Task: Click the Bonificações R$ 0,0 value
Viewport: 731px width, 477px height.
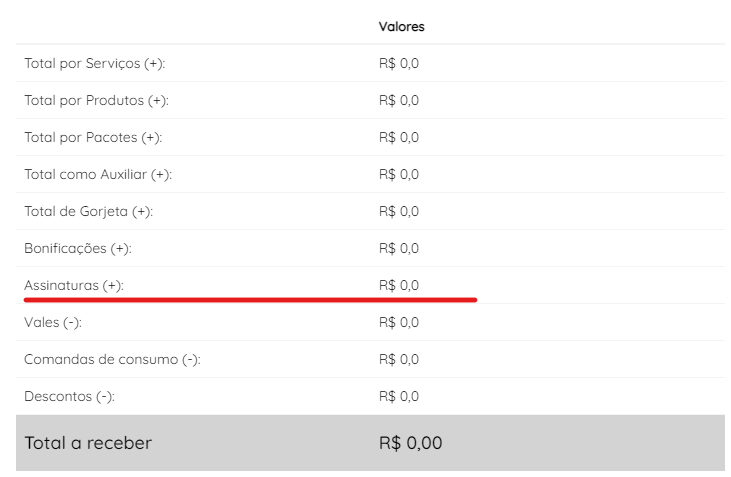Action: pyautogui.click(x=399, y=249)
